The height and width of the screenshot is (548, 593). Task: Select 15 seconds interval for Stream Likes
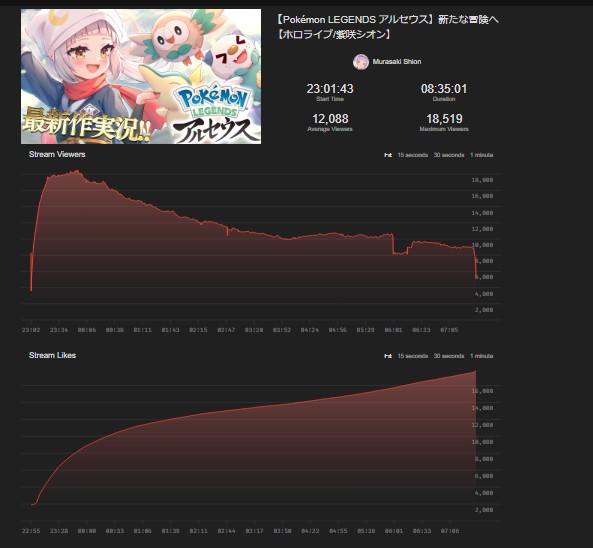tap(412, 356)
